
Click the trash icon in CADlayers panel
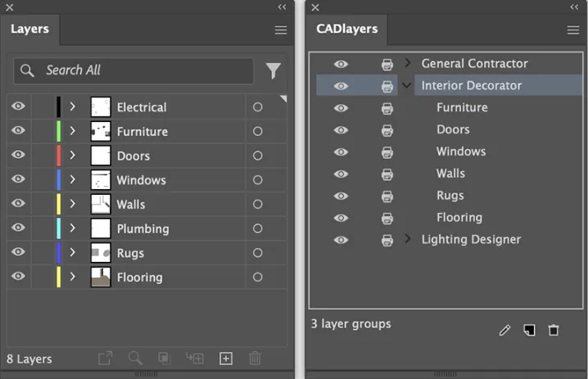tap(554, 330)
